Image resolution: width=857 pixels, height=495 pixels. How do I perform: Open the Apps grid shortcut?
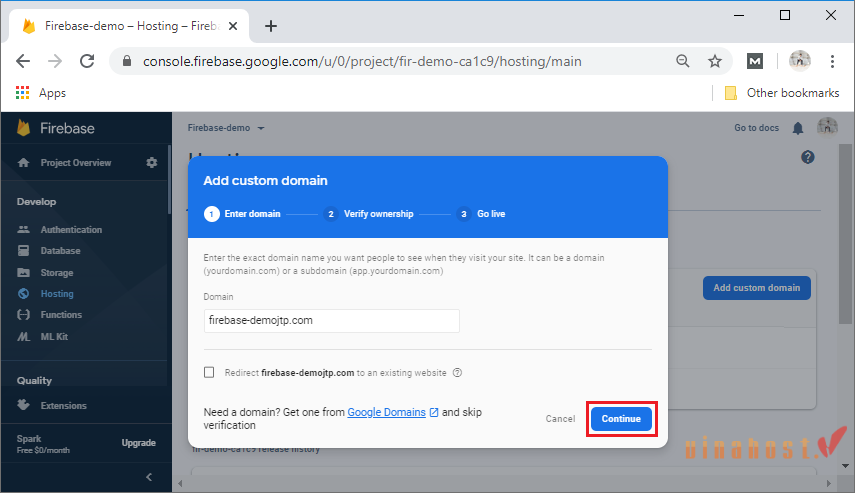(41, 93)
